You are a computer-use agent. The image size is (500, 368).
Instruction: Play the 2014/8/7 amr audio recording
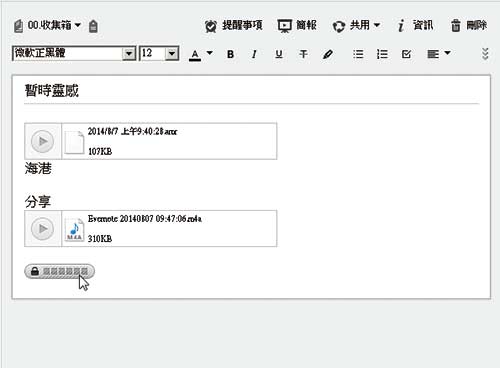(42, 141)
